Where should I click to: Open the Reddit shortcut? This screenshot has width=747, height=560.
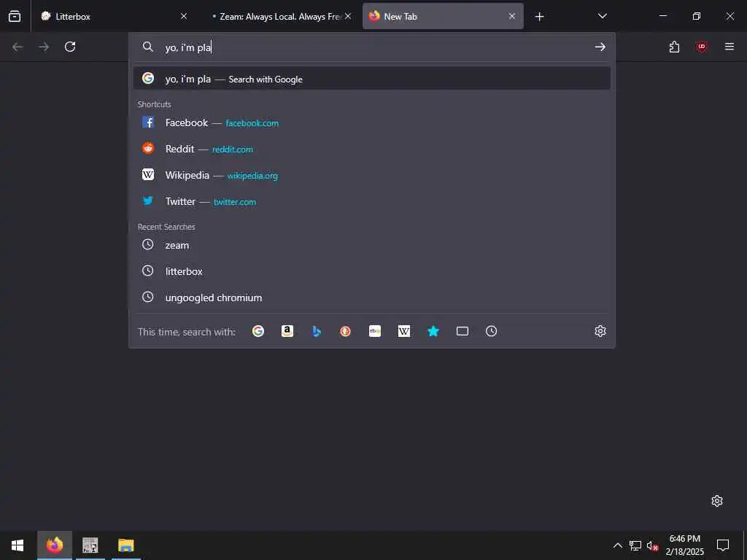pyautogui.click(x=372, y=149)
